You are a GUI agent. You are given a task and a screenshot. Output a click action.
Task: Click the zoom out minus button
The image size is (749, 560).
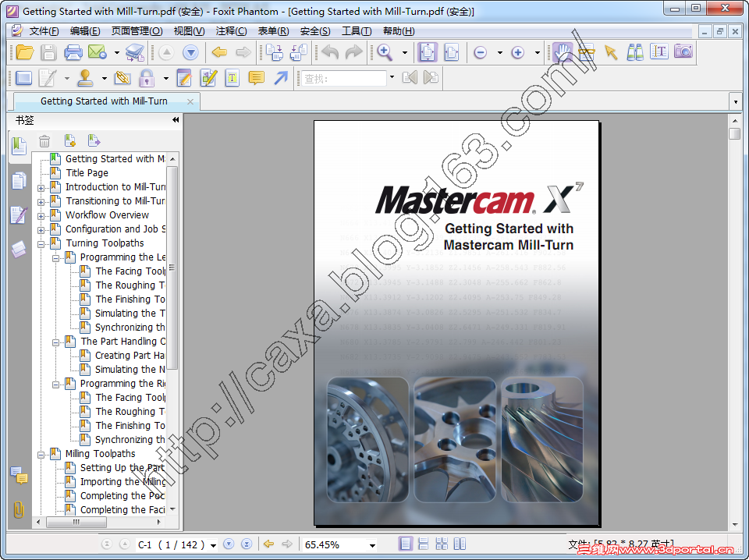coord(480,52)
